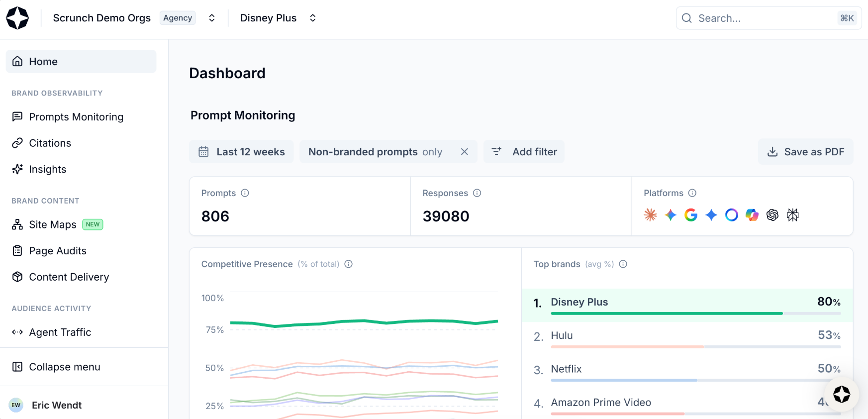Click the solid blue sparkle platform icon

[x=711, y=215]
